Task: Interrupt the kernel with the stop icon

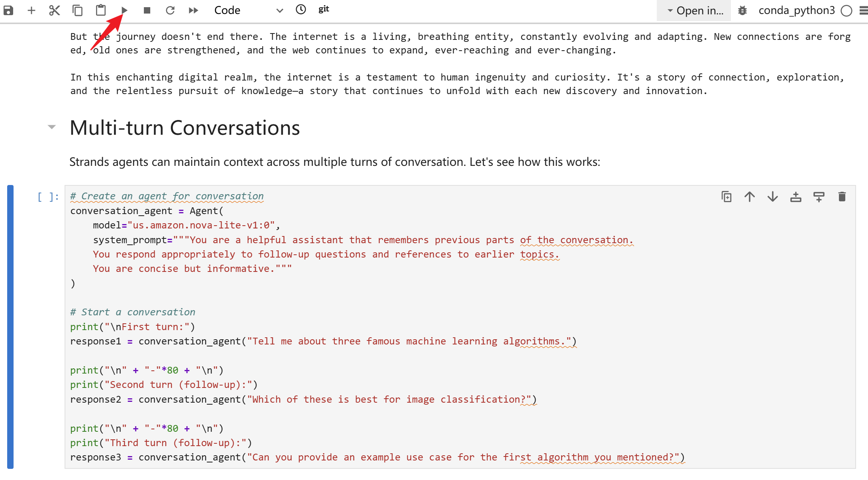Action: click(x=147, y=10)
